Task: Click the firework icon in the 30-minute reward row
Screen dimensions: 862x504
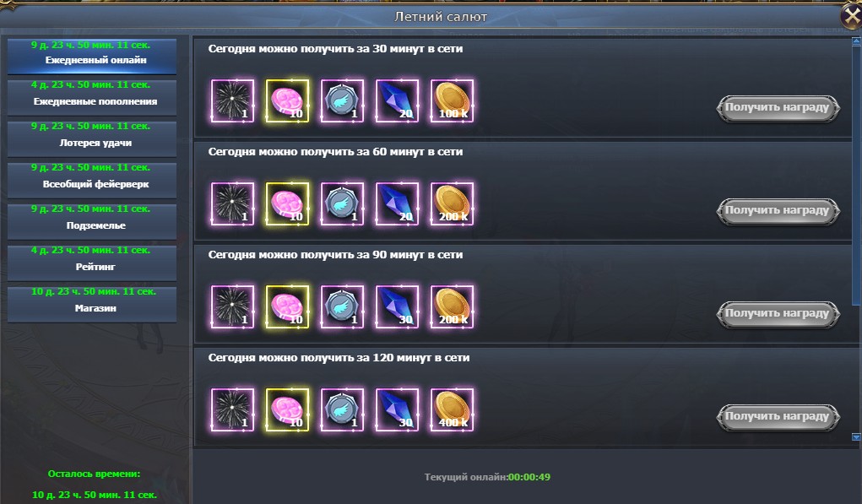Action: (232, 100)
